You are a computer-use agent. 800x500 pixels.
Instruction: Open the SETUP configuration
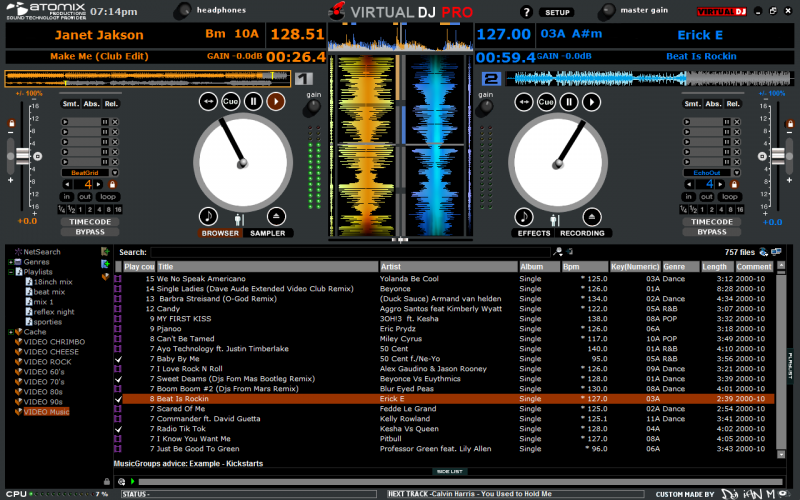click(x=557, y=12)
